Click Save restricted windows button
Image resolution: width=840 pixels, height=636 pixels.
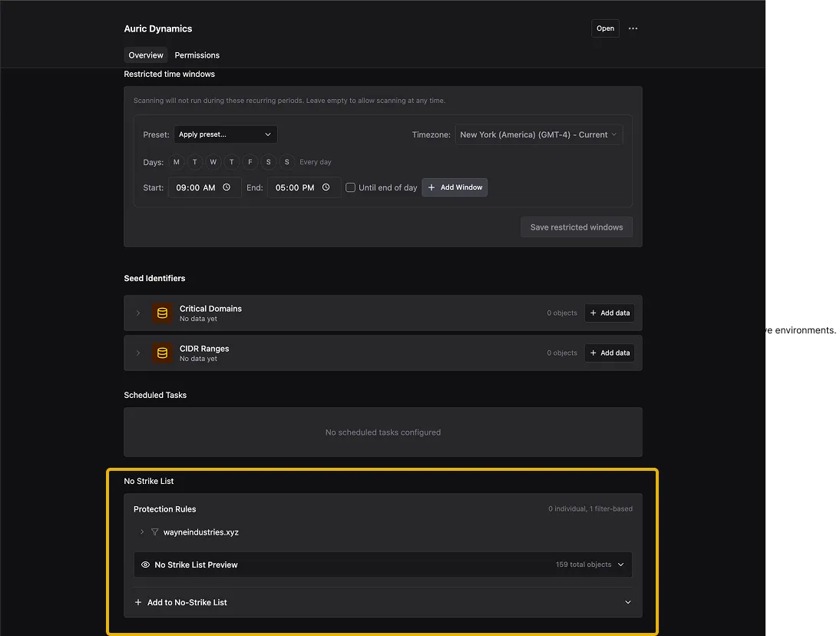click(x=577, y=227)
